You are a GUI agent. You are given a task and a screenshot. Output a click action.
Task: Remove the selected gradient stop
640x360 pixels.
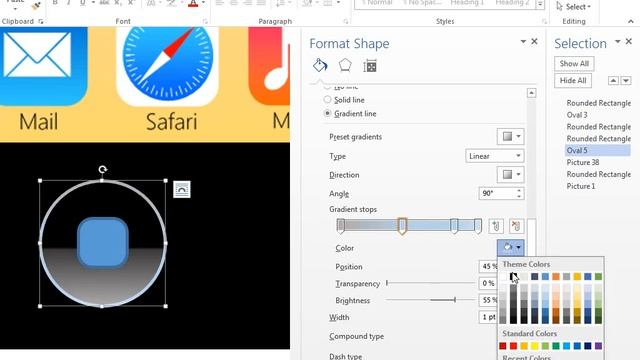[516, 226]
